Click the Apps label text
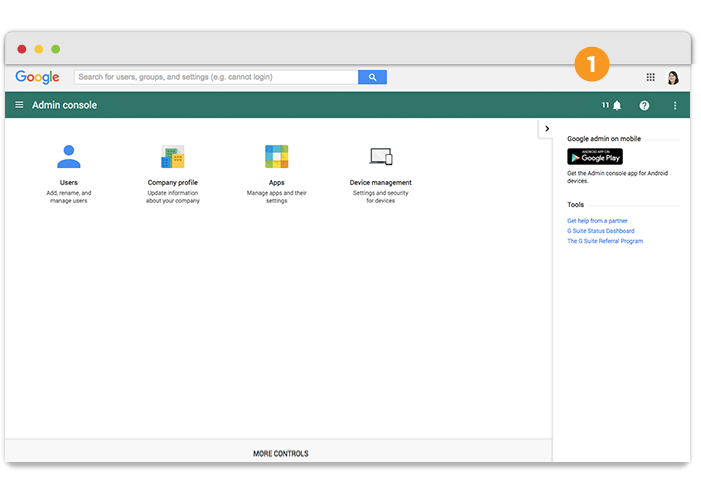The image size is (701, 500). pyautogui.click(x=277, y=182)
